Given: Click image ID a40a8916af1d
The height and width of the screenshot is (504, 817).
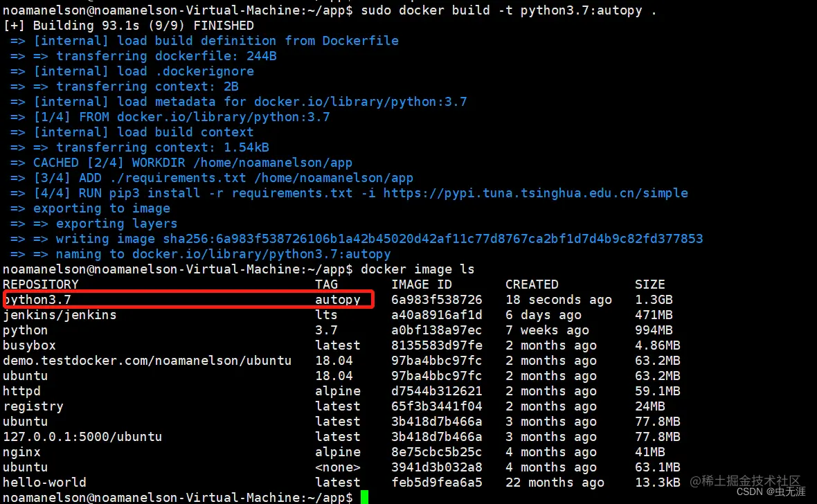Looking at the screenshot, I should [437, 315].
